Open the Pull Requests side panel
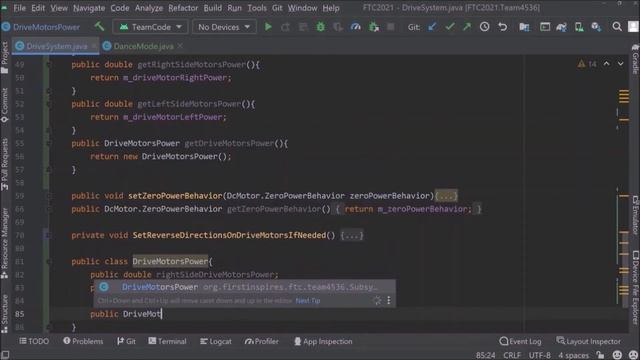The width and height of the screenshot is (640, 360). [x=4, y=164]
